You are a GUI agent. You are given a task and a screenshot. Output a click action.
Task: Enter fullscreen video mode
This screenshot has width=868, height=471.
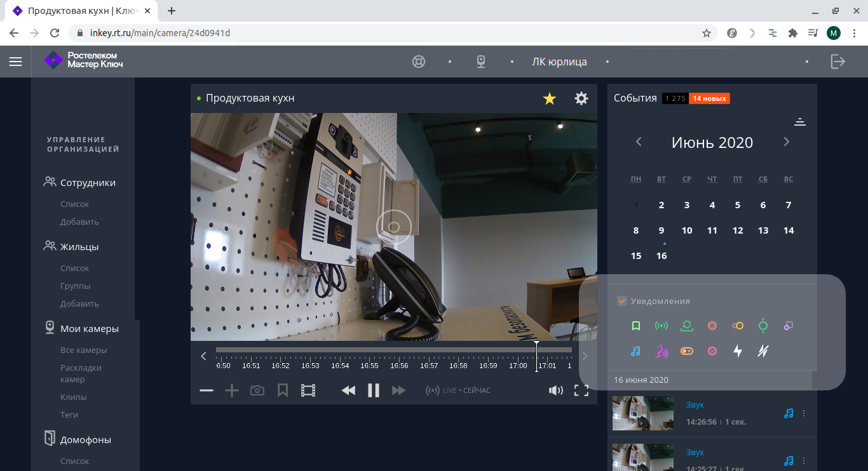(581, 390)
